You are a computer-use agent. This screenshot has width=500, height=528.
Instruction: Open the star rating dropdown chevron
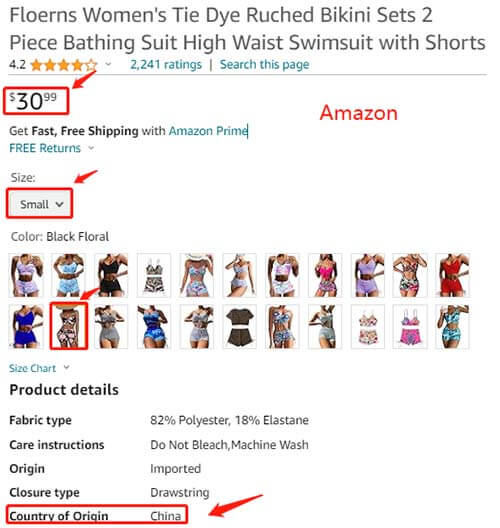[x=108, y=64]
